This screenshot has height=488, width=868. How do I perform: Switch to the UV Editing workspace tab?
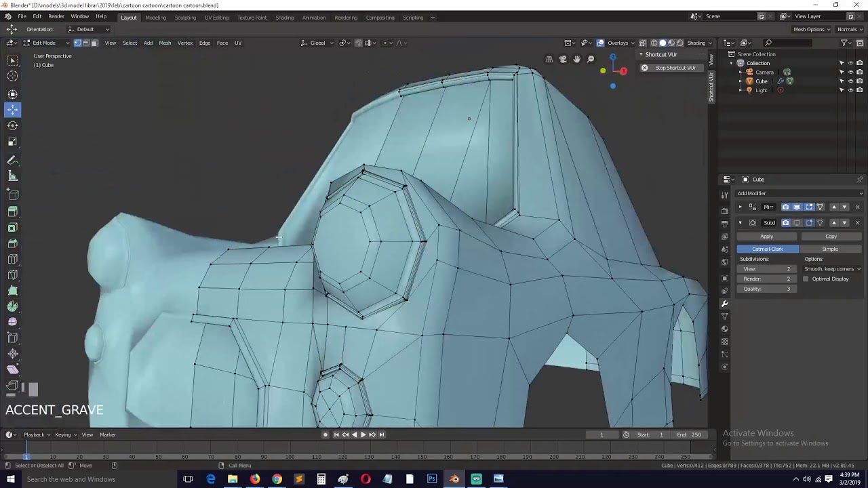point(216,18)
